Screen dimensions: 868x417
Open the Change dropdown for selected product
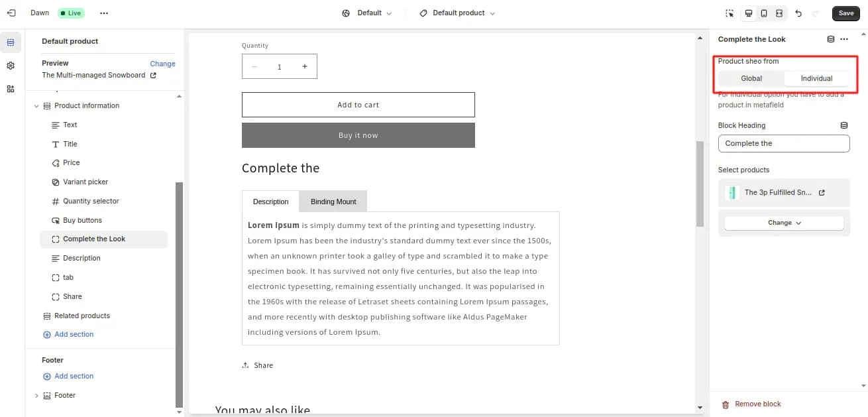coord(784,223)
